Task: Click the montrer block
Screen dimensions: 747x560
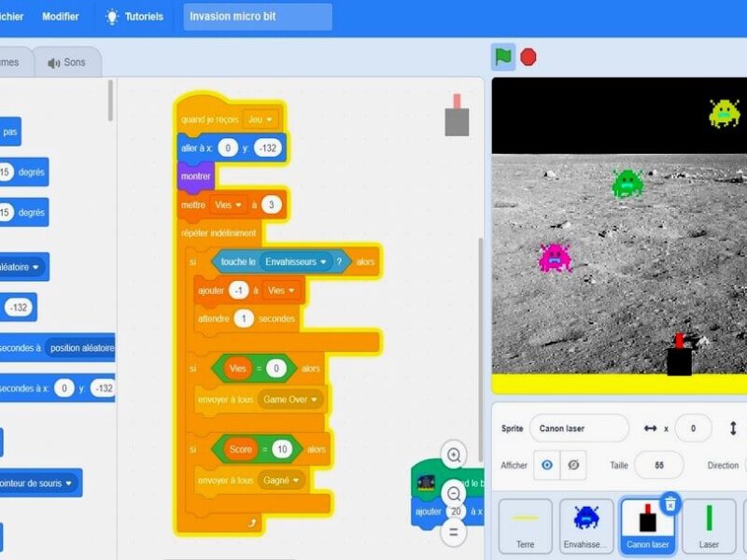Action: [196, 176]
